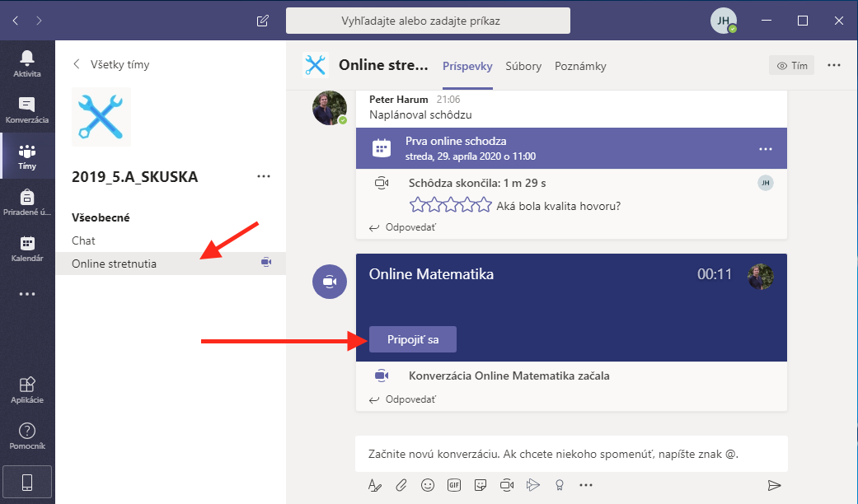
Task: Send the message with the paper plane icon
Action: (x=773, y=485)
